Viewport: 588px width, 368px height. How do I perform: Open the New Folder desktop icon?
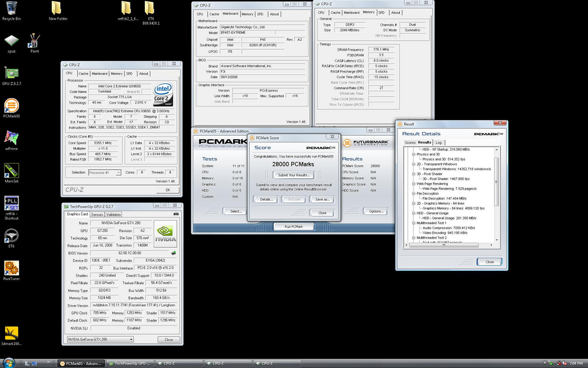(x=58, y=11)
